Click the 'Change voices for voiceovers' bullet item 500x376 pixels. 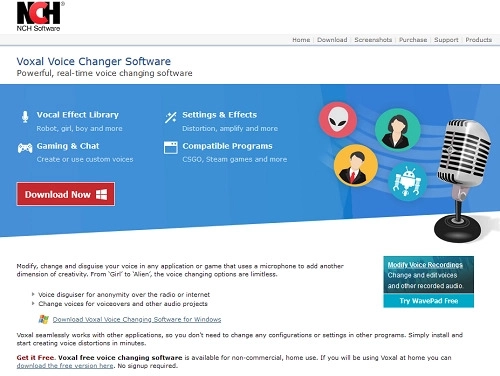(123, 304)
